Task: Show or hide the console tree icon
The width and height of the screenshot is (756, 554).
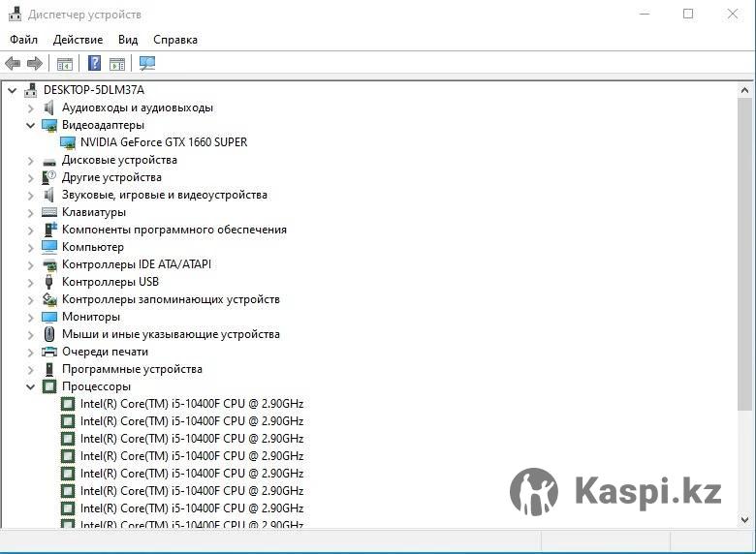Action: [x=65, y=64]
